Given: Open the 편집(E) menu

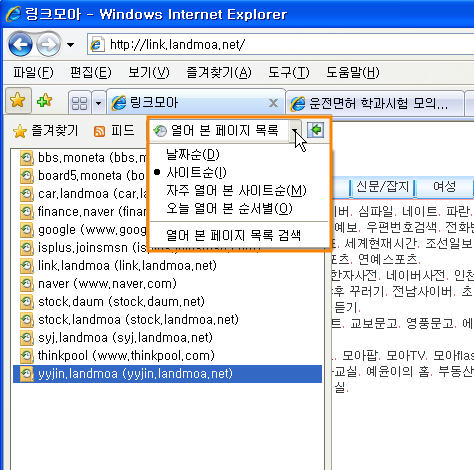Looking at the screenshot, I should (91, 72).
